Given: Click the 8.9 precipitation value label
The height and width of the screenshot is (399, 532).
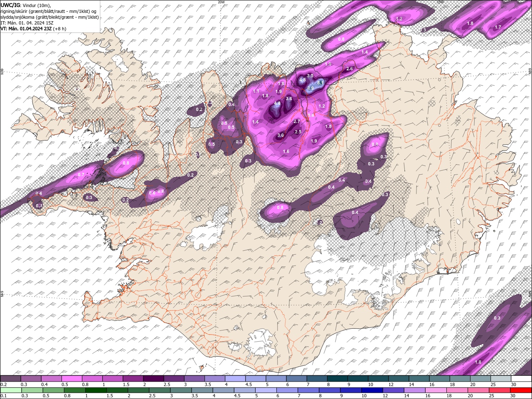Looking at the screenshot, I should point(310,89).
